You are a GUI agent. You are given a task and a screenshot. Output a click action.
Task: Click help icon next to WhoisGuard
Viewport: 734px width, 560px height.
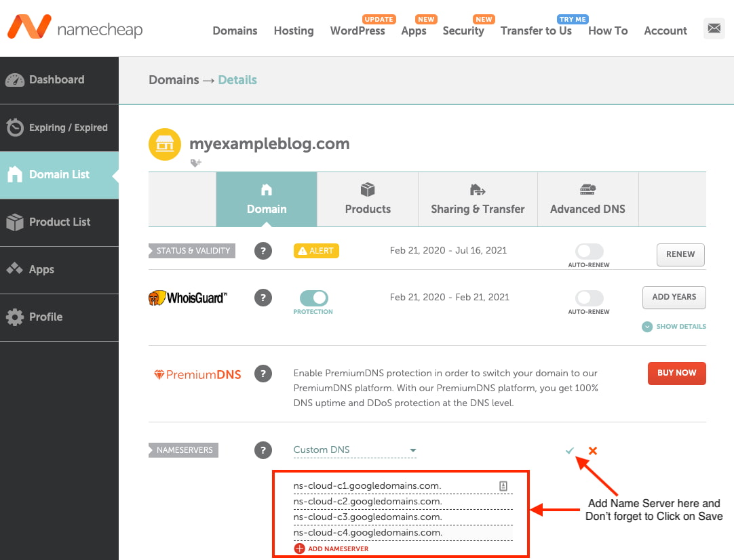tap(263, 298)
